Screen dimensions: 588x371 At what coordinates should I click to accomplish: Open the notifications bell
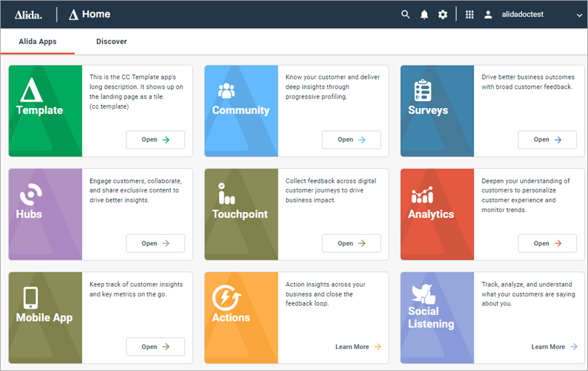click(424, 14)
